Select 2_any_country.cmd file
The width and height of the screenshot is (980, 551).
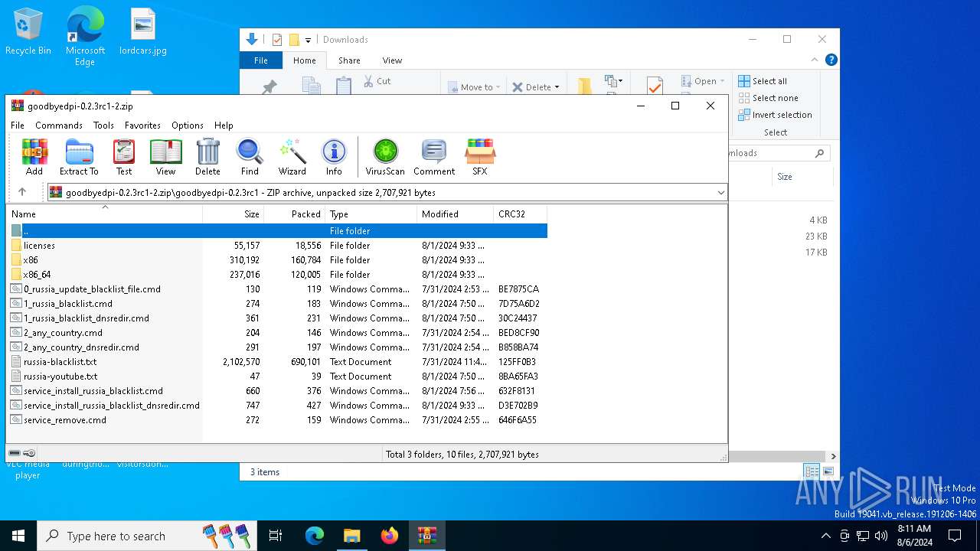(x=277, y=333)
